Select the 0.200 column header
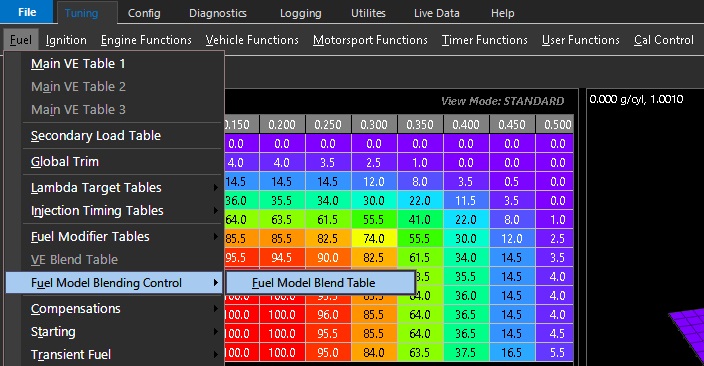The height and width of the screenshot is (366, 704). pyautogui.click(x=282, y=124)
